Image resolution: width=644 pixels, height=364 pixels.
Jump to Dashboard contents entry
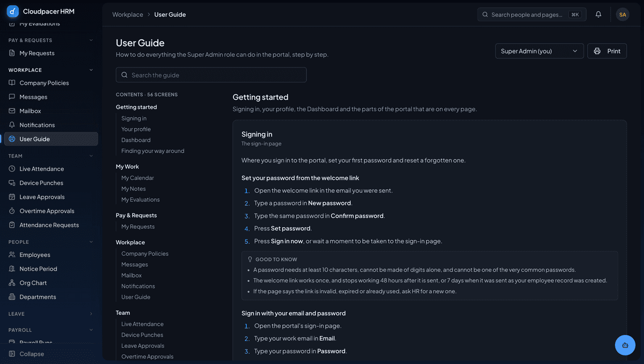click(136, 140)
